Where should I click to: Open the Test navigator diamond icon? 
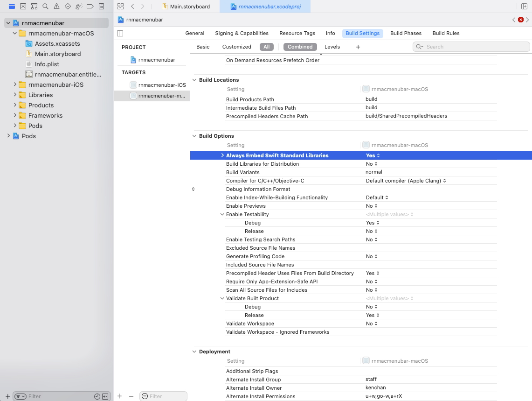point(68,6)
